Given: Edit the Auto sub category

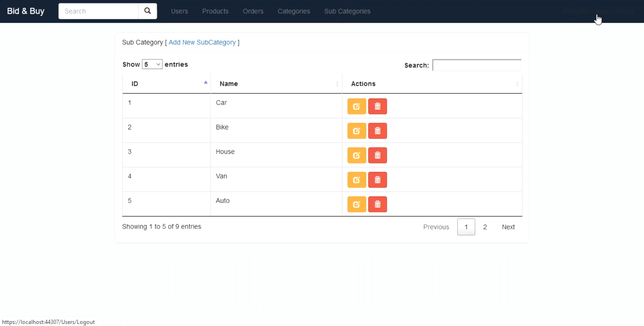Looking at the screenshot, I should click(x=357, y=204).
